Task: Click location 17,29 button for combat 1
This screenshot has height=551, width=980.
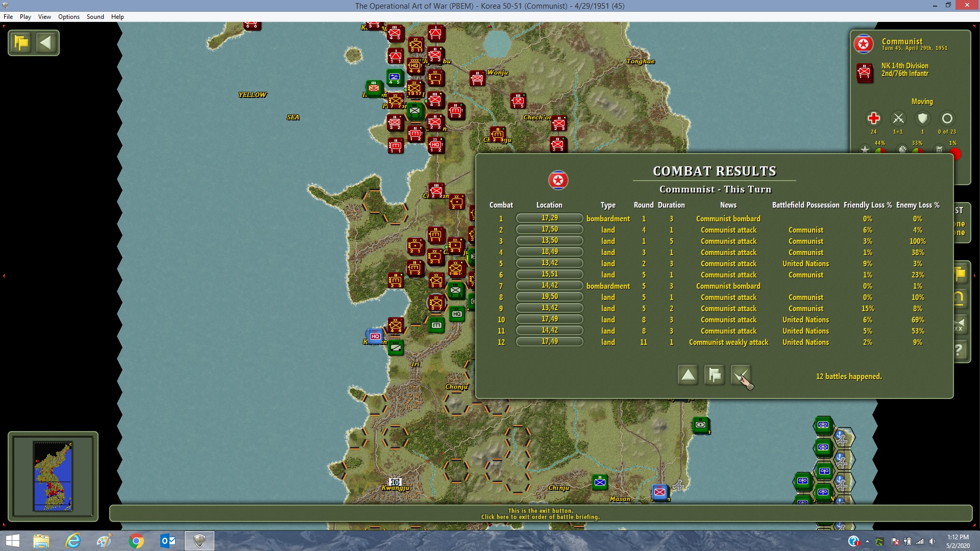Action: 550,218
